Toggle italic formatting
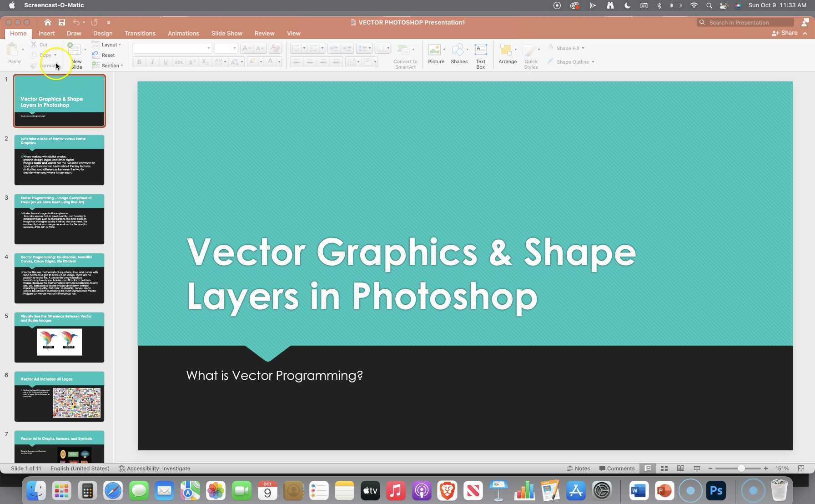The height and width of the screenshot is (504, 815). (152, 62)
